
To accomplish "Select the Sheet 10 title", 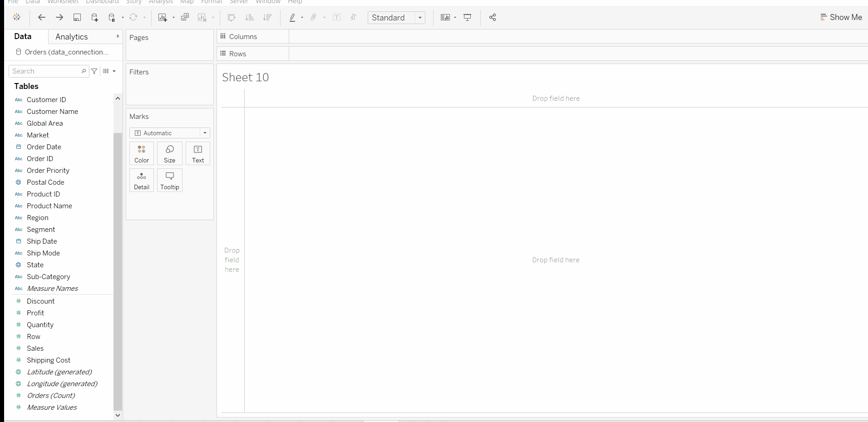I will [246, 78].
